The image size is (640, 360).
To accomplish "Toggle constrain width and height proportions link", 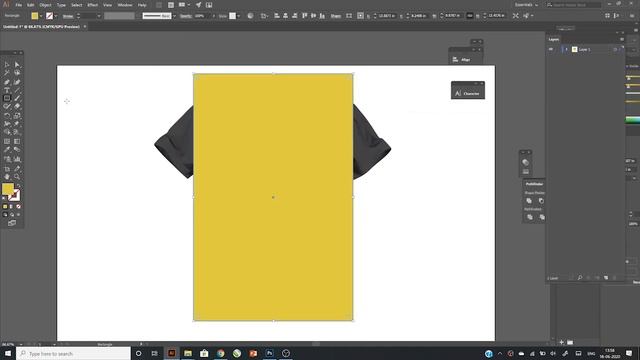I will pos(470,16).
